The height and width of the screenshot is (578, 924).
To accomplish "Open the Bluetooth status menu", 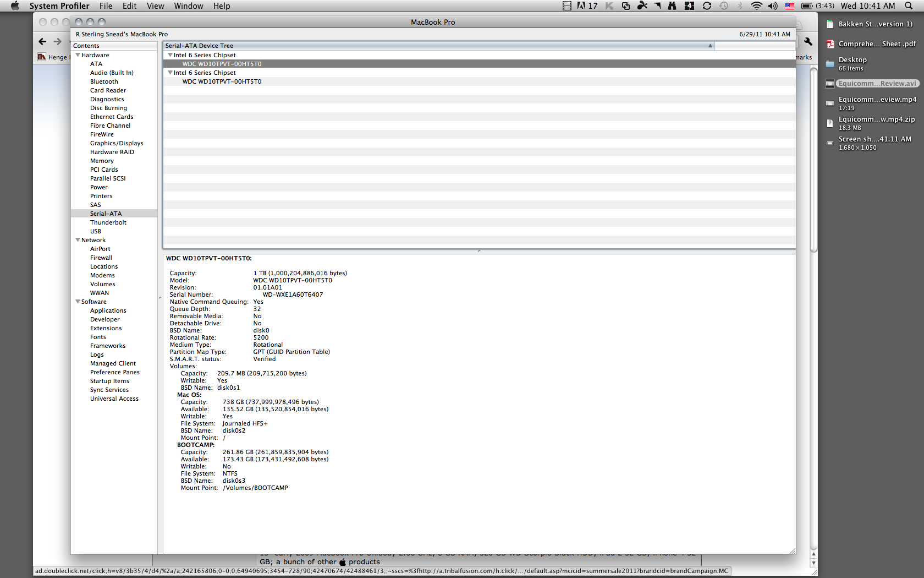I will [740, 6].
